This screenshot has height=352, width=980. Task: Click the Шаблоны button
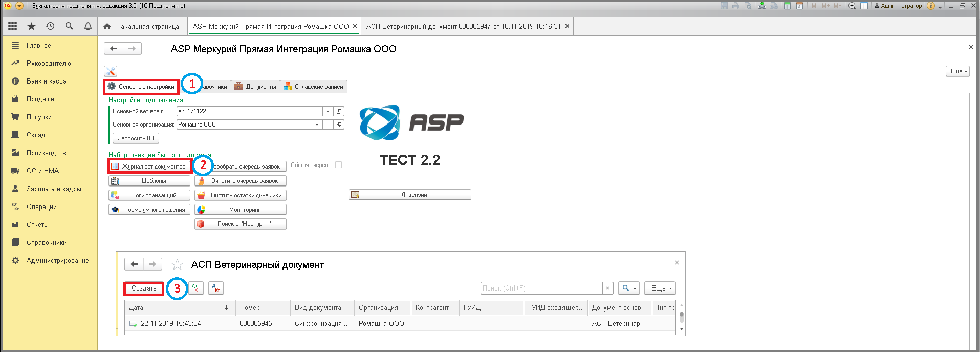pyautogui.click(x=149, y=181)
